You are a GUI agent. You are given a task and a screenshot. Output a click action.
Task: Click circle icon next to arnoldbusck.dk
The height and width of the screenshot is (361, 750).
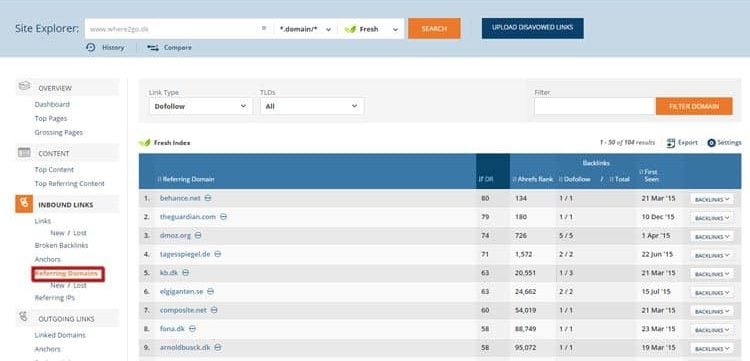[218, 347]
